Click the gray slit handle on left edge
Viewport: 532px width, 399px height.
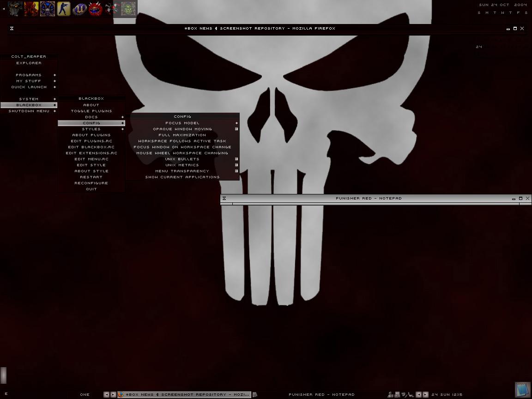click(x=3, y=375)
